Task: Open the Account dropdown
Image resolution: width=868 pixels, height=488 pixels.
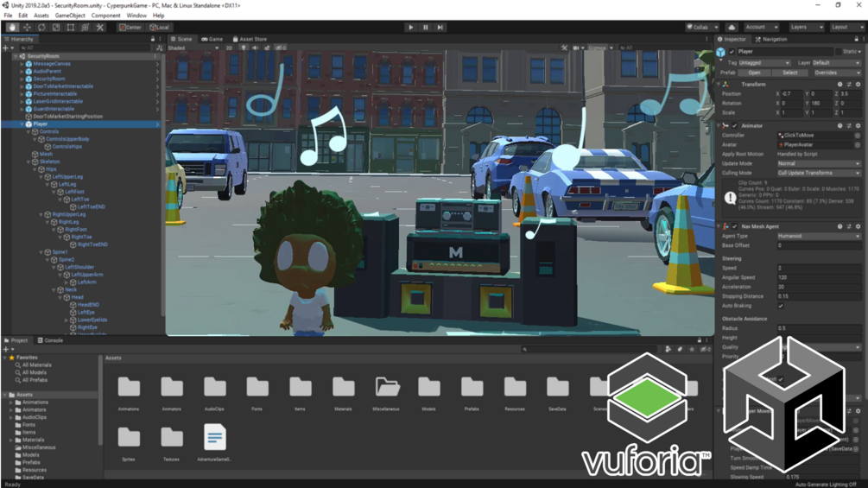Action: pos(762,27)
